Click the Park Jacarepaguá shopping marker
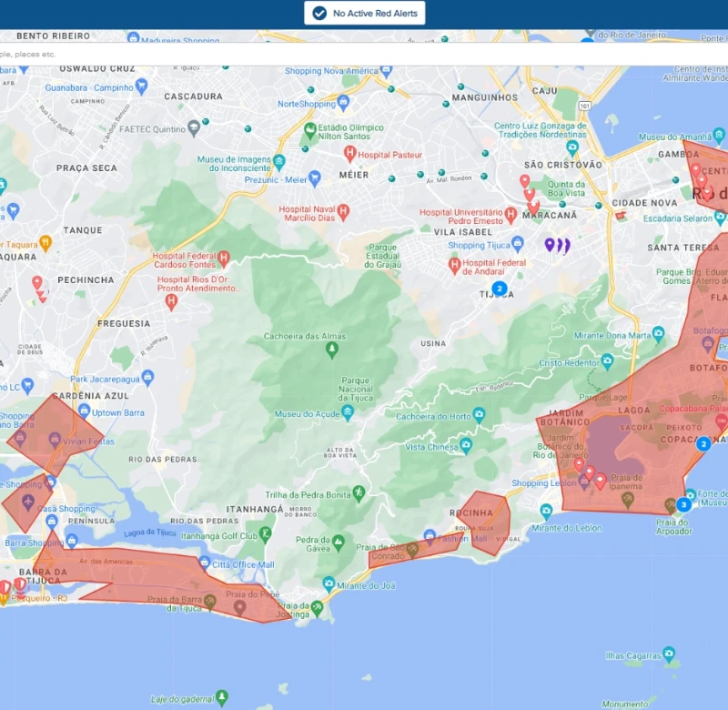 pyautogui.click(x=147, y=377)
